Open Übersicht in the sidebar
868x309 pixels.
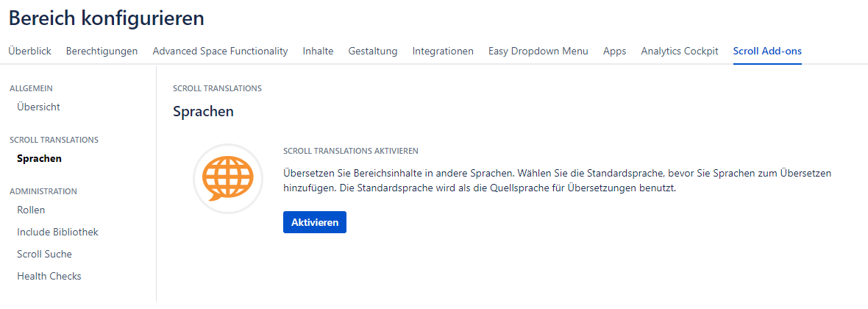click(x=39, y=107)
